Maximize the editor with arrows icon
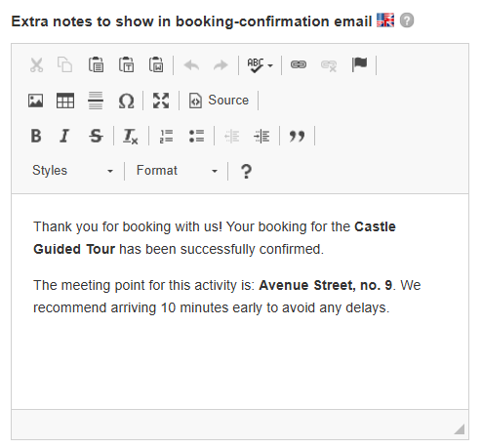482x448 pixels. coord(161,101)
